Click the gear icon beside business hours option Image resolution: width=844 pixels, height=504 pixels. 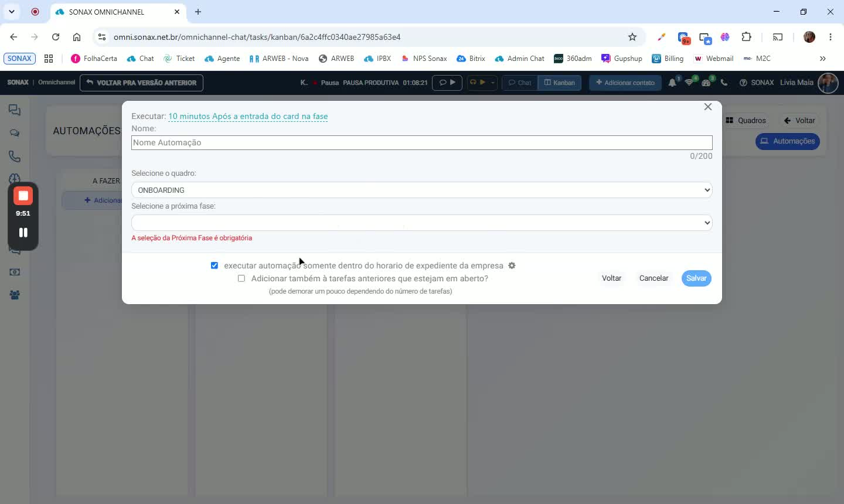pos(512,265)
